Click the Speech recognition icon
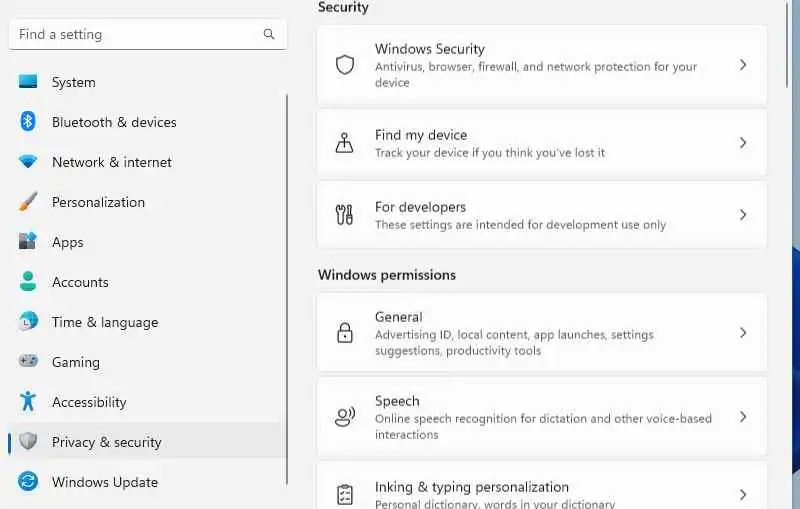Image resolution: width=800 pixels, height=509 pixels. (345, 417)
